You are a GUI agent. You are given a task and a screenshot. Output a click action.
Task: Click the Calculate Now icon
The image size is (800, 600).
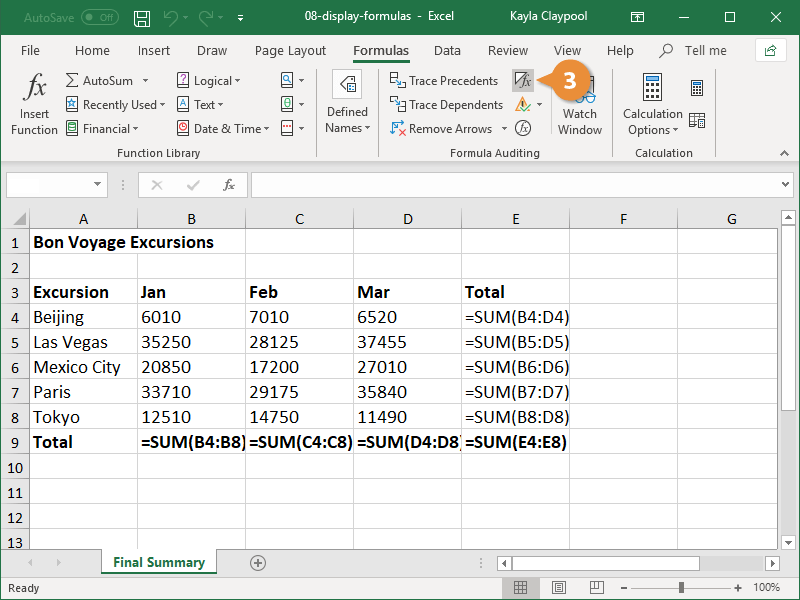pos(696,89)
